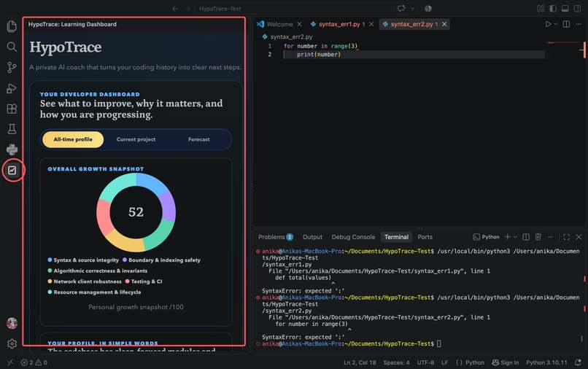588x369 pixels.
Task: Click the pink-red donut chart segment
Action: [x=104, y=216]
